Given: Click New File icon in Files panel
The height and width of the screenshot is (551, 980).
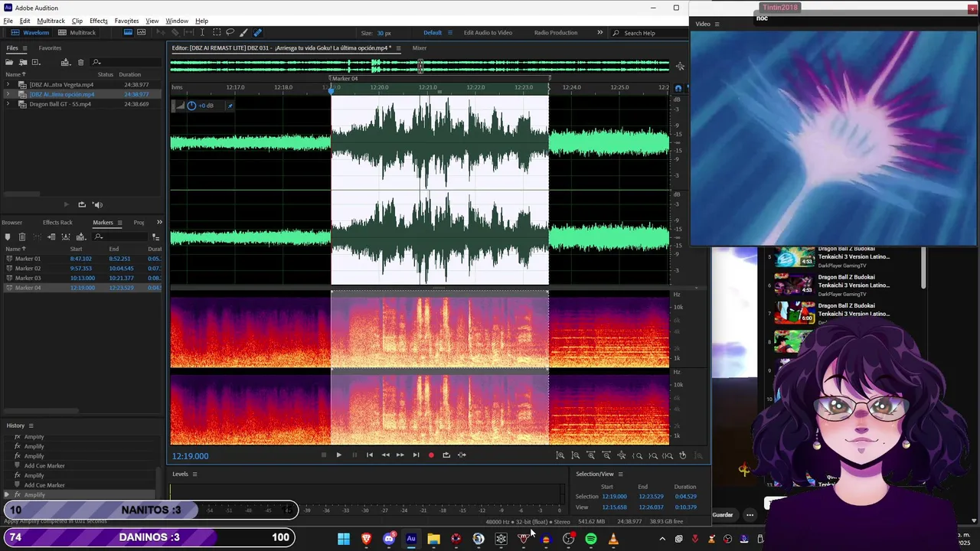Looking at the screenshot, I should tap(36, 62).
